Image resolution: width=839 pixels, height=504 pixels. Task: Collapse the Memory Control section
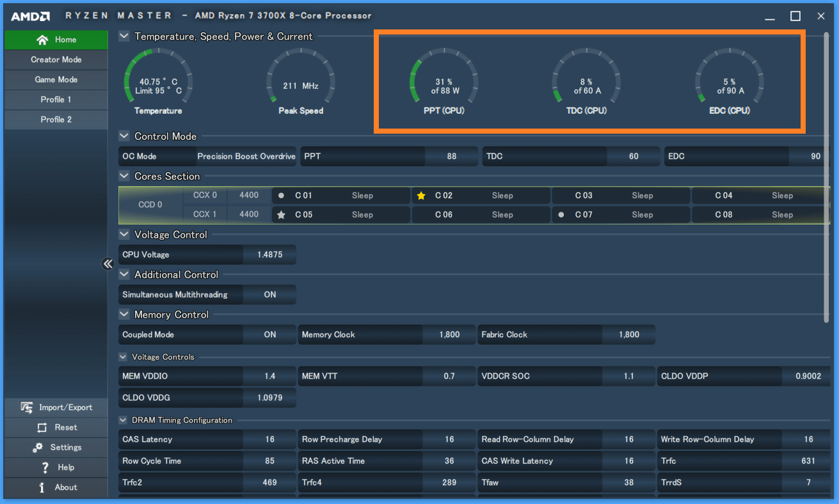coord(124,315)
